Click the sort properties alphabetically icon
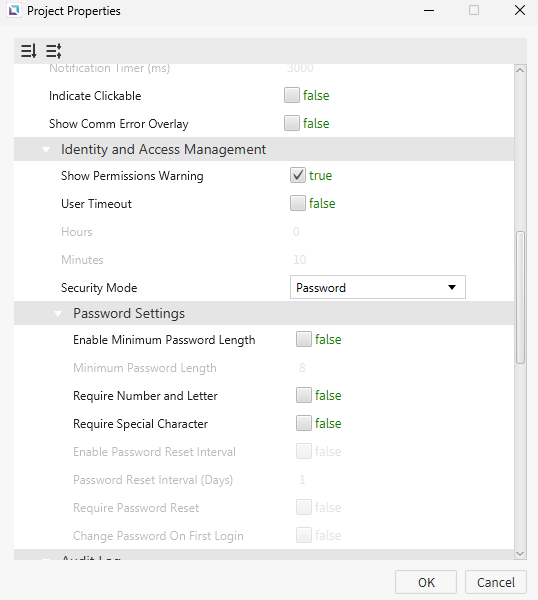Image resolution: width=538 pixels, height=600 pixels. (29, 51)
